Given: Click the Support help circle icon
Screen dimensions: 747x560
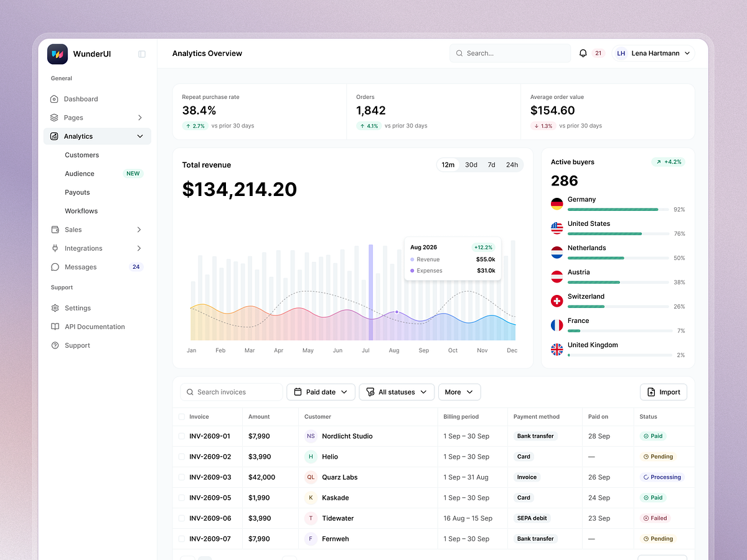Looking at the screenshot, I should click(x=55, y=345).
